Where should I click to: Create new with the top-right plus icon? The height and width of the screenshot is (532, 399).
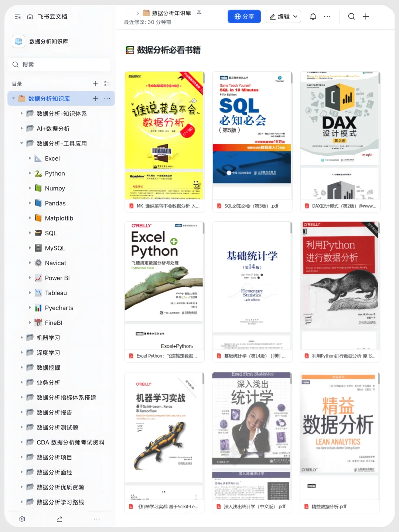[366, 17]
